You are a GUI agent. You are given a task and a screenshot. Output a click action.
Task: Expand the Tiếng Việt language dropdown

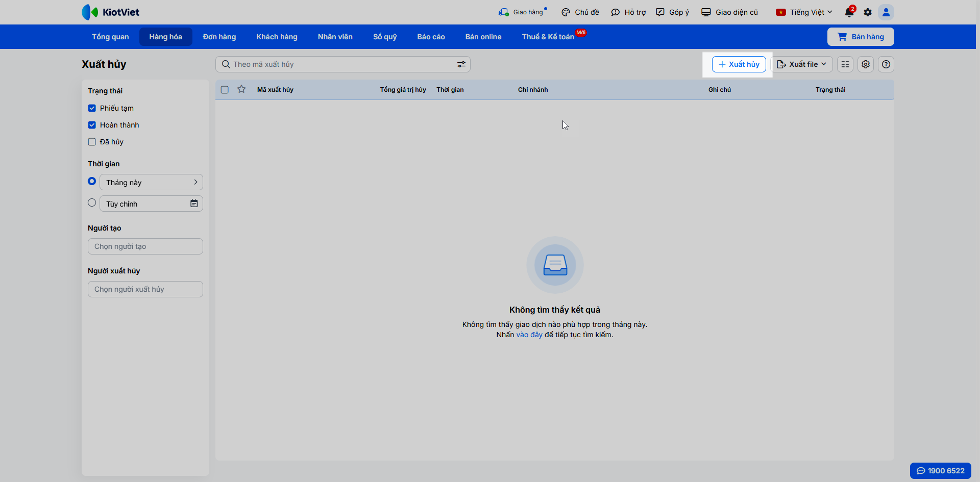pos(804,12)
